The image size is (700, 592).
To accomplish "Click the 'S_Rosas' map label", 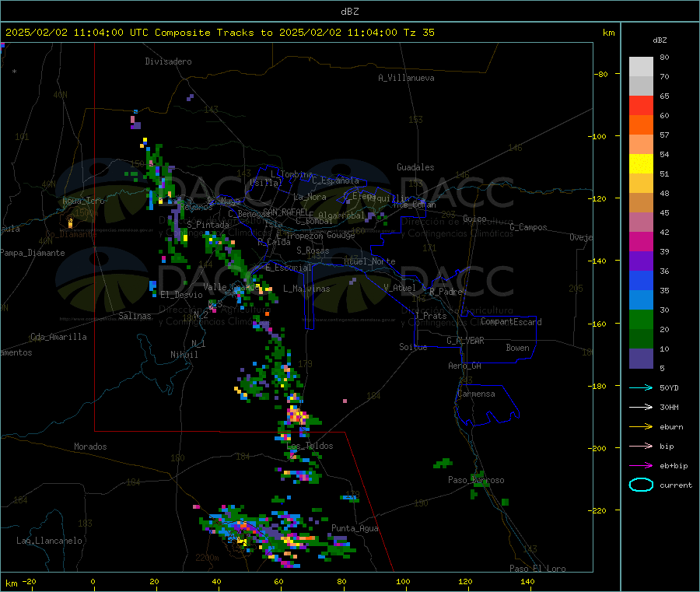I will (313, 250).
